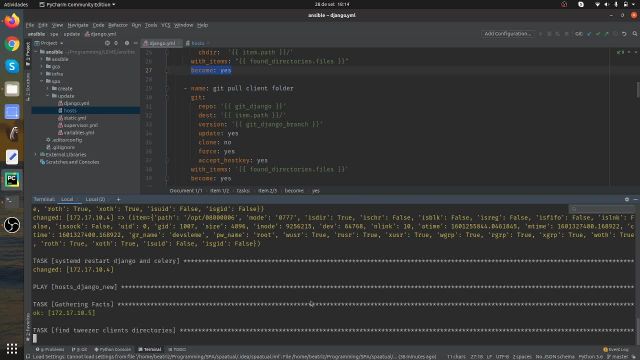Select variables.yml in project tree

point(79,133)
